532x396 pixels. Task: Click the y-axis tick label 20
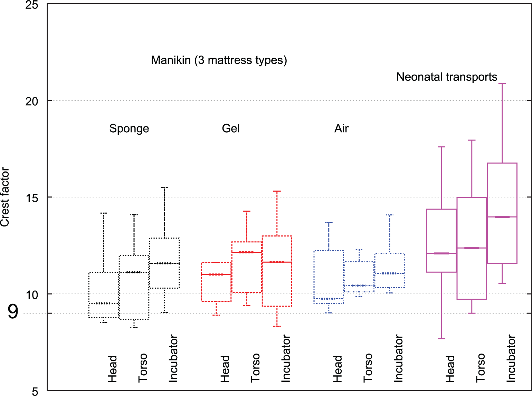[x=32, y=101]
